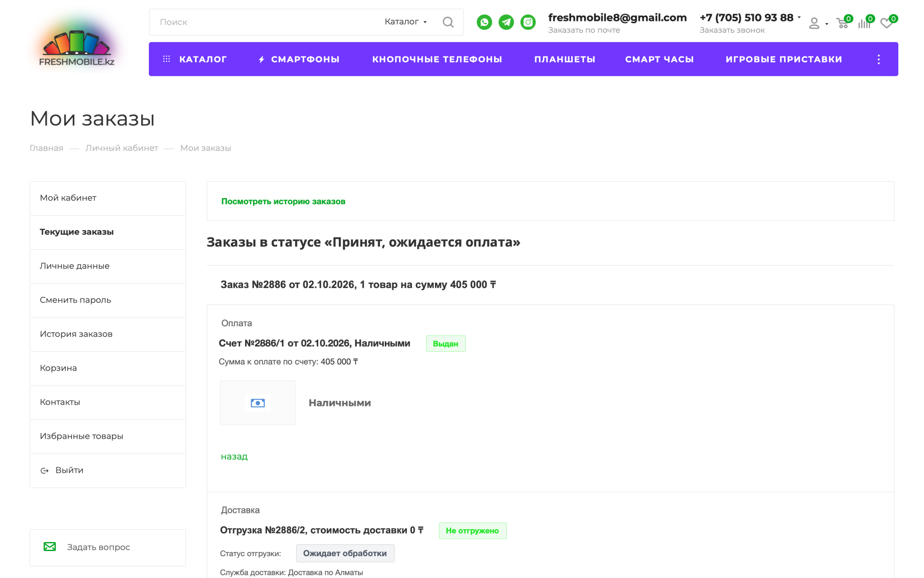The width and height of the screenshot is (924, 578).
Task: Open История заказов in the sidebar
Action: [108, 334]
